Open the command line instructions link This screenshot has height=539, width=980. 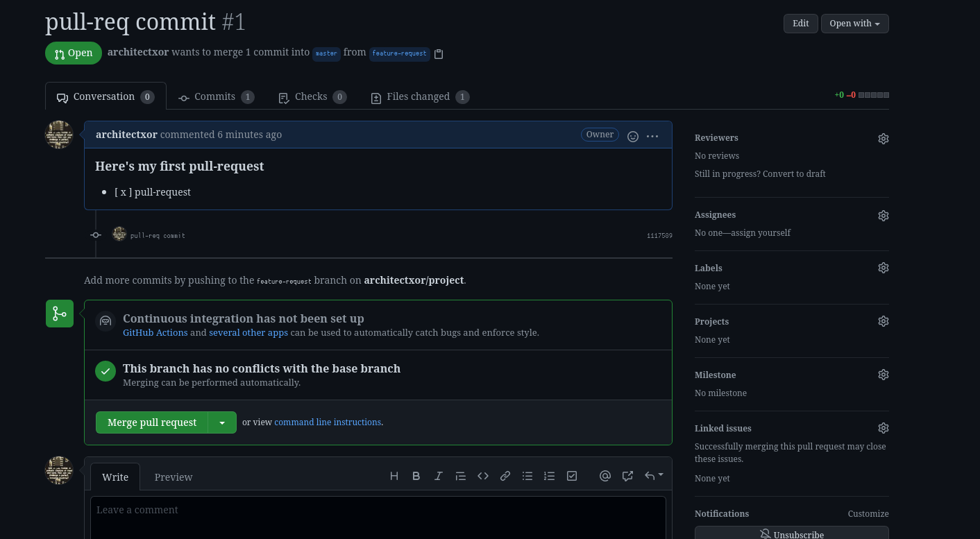click(x=328, y=422)
